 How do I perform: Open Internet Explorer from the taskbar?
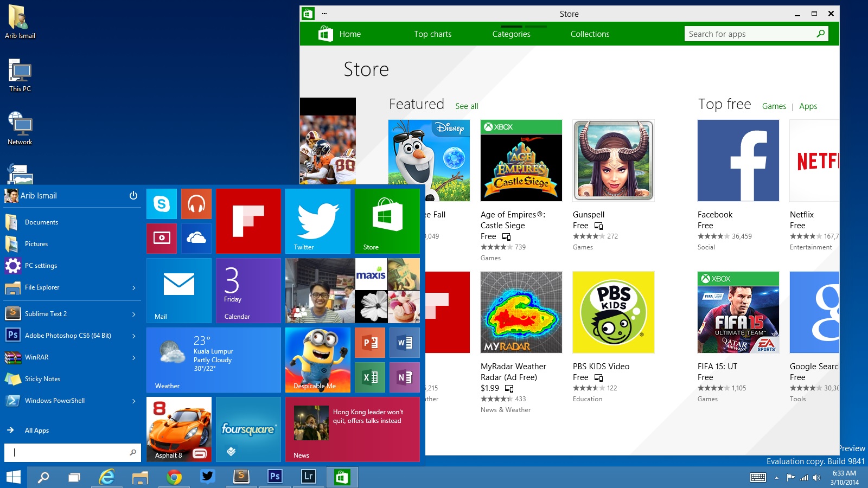click(107, 477)
